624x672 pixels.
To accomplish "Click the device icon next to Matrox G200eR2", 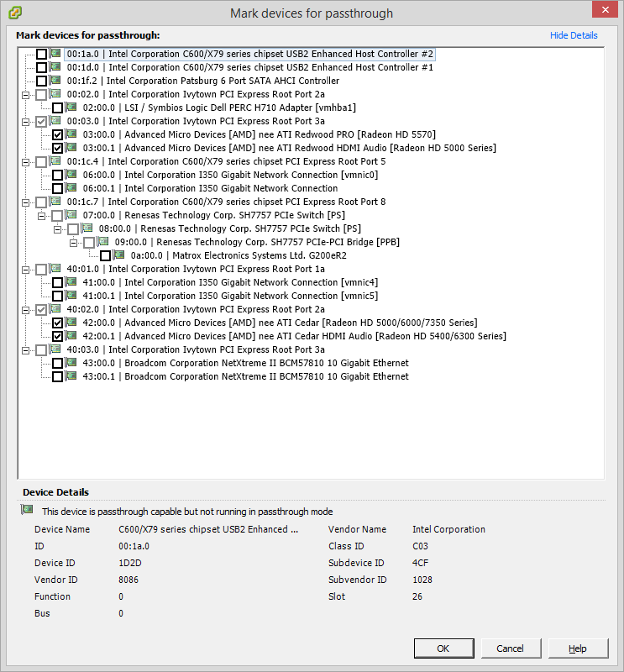I will pos(119,255).
